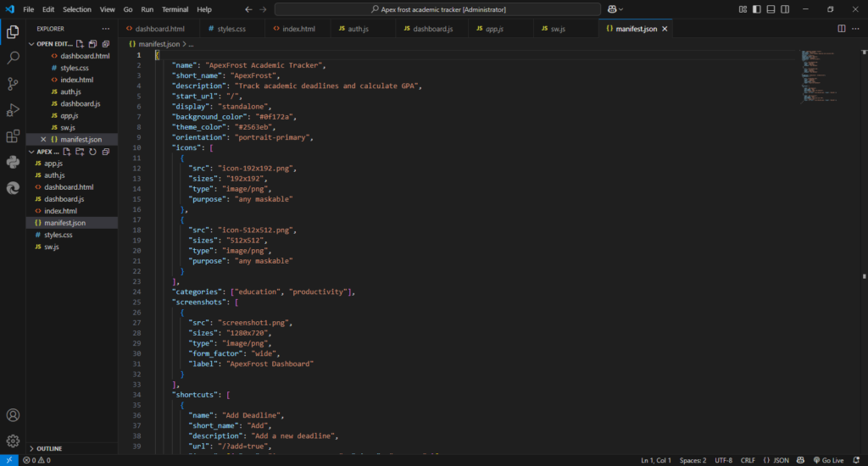868x466 pixels.
Task: Open the Extensions view
Action: point(13,136)
